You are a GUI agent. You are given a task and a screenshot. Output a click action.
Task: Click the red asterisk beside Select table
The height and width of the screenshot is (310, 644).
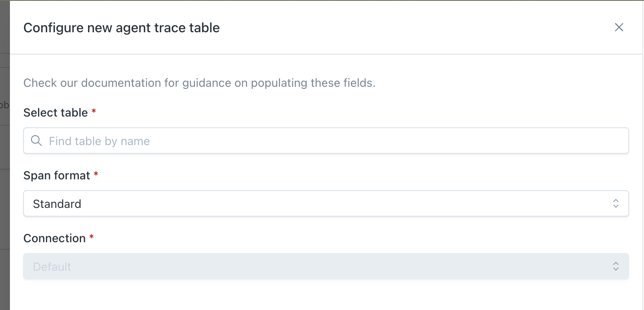94,112
